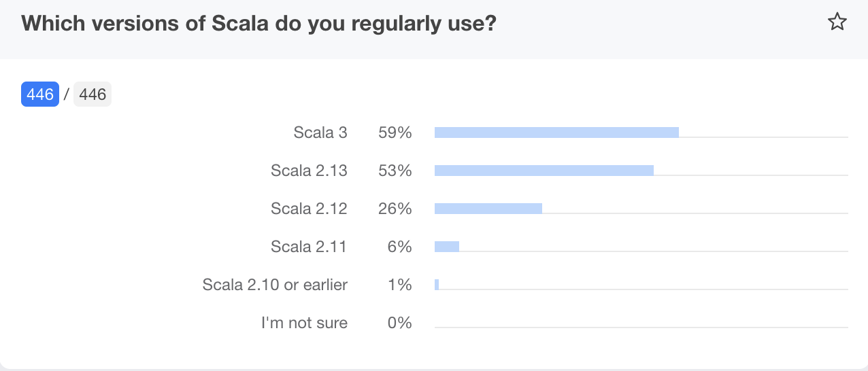Select the Scala 3 answer label

[320, 132]
